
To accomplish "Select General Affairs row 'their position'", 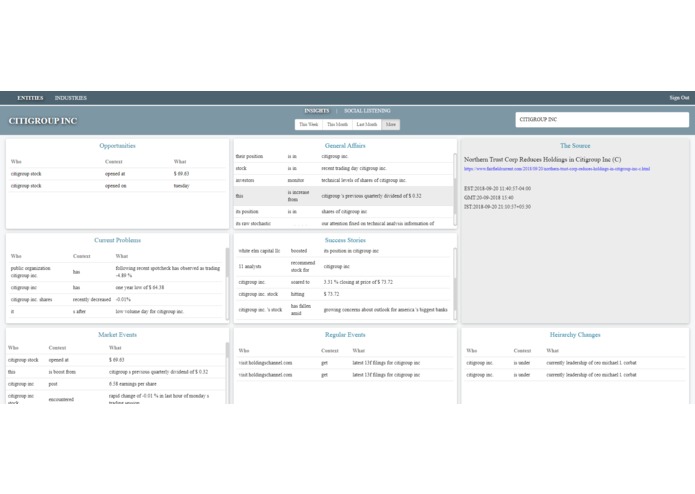I will click(x=343, y=156).
